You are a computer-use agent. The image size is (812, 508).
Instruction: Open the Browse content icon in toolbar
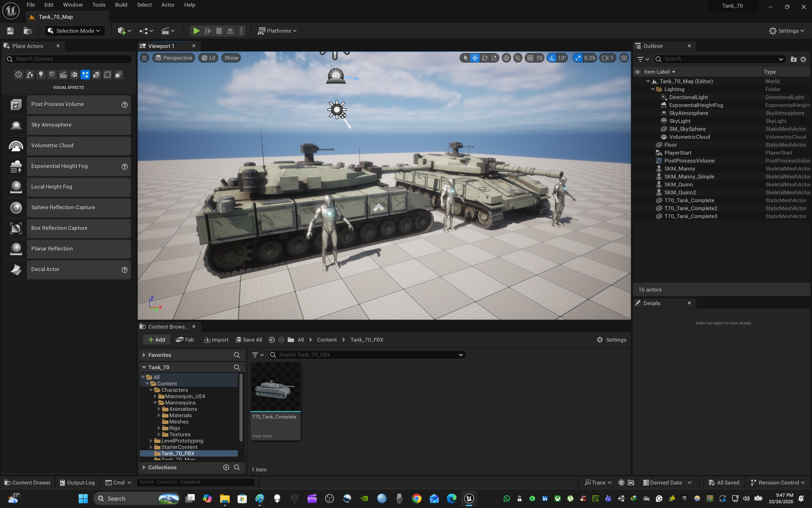click(x=28, y=31)
